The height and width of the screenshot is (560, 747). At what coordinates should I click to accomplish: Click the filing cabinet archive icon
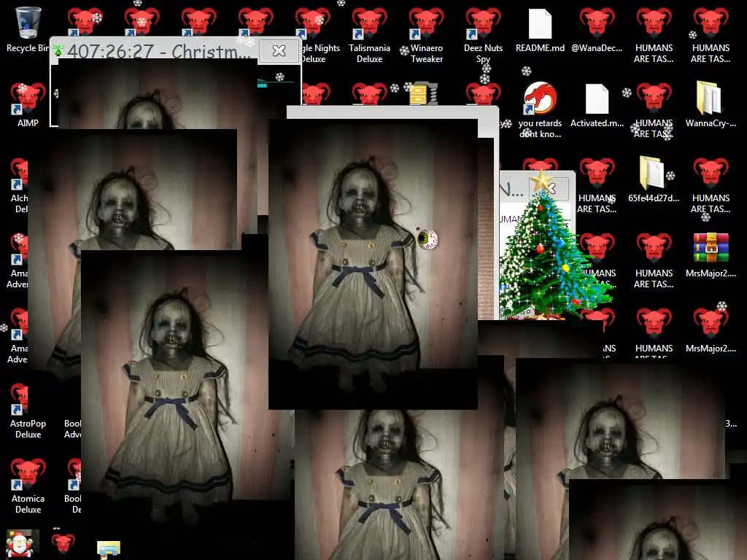pos(423,94)
